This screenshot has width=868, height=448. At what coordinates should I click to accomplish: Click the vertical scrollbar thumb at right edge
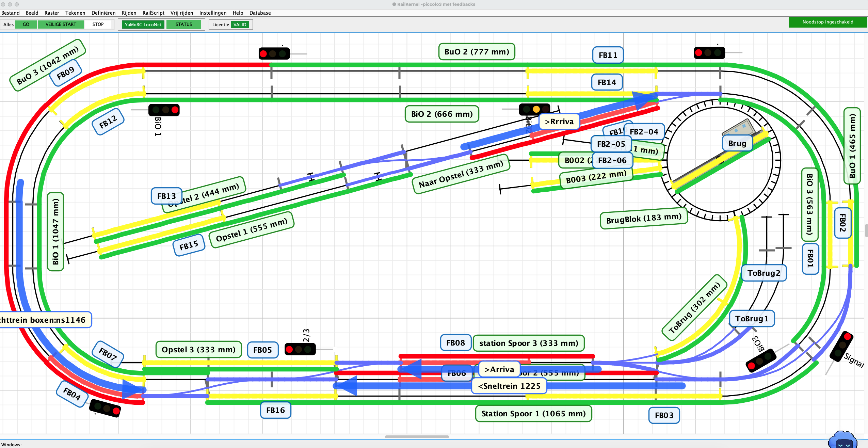[x=866, y=230]
